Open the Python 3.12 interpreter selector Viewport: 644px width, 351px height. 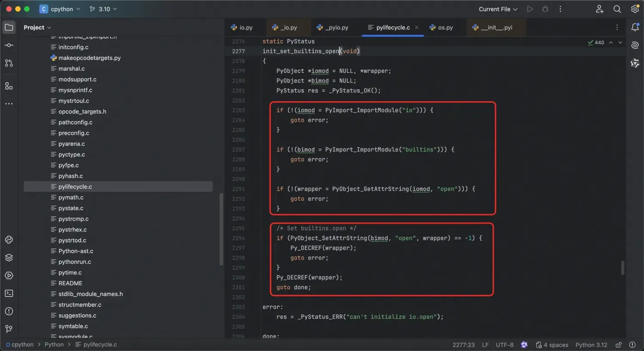click(x=591, y=345)
